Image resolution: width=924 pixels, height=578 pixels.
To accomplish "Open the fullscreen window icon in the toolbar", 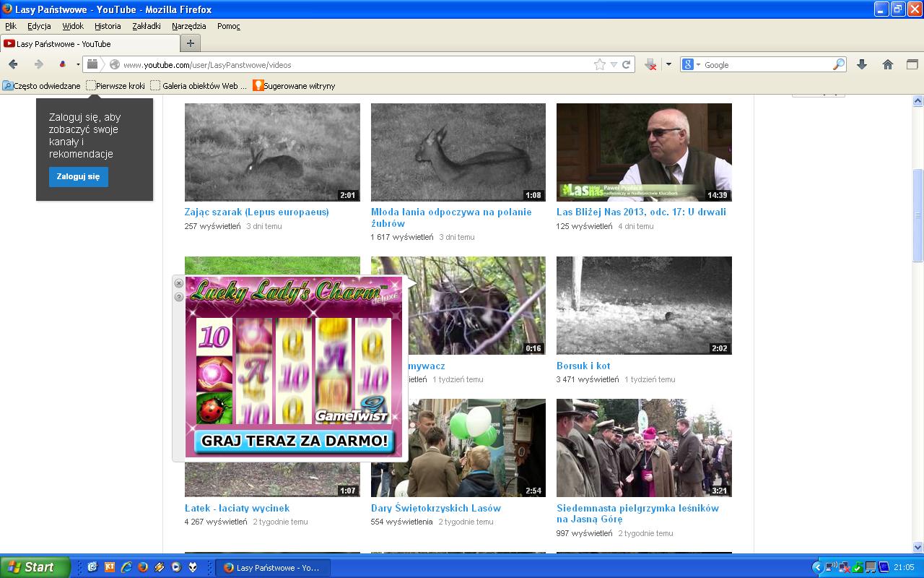I will pyautogui.click(x=912, y=64).
